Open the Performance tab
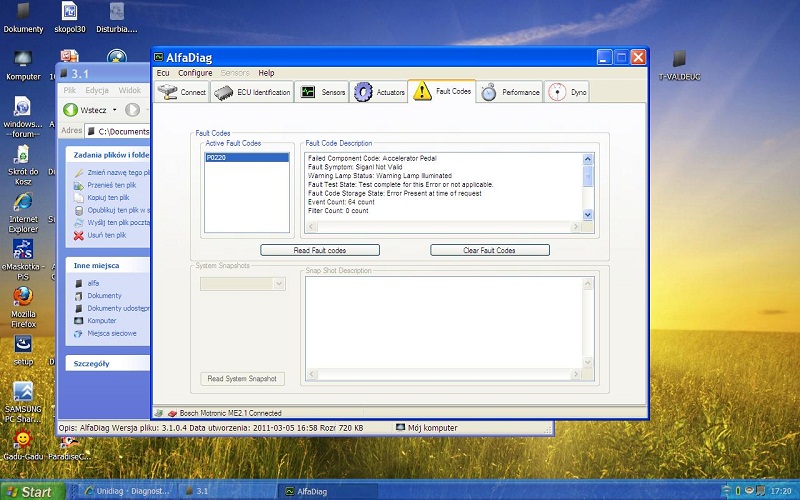 point(510,92)
